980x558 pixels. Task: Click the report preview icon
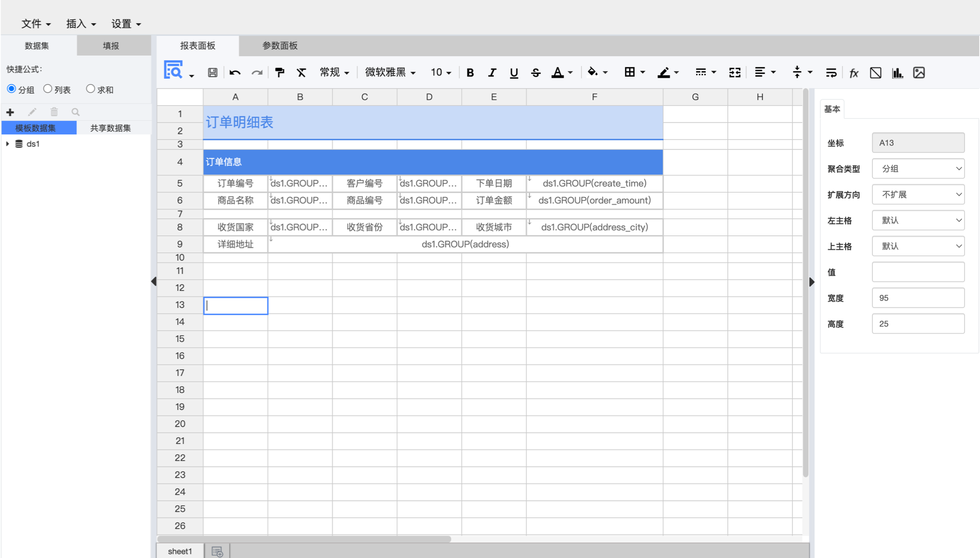[x=173, y=71]
